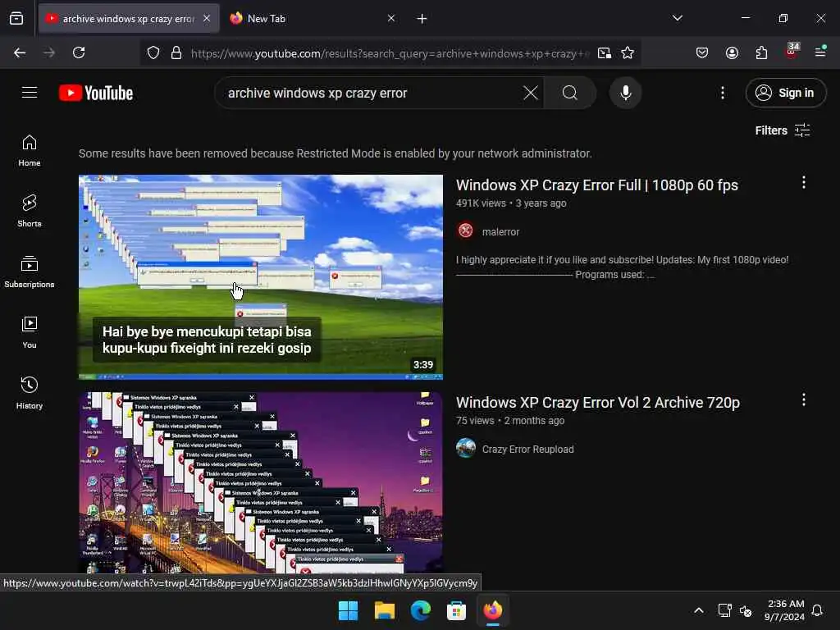
Task: Visit the Crazy Error Reupload channel link
Action: tap(527, 449)
